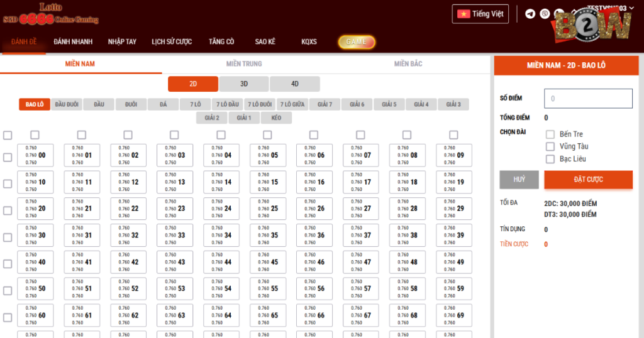Open the golden GAME button
This screenshot has height=338, width=644.
coord(357,42)
